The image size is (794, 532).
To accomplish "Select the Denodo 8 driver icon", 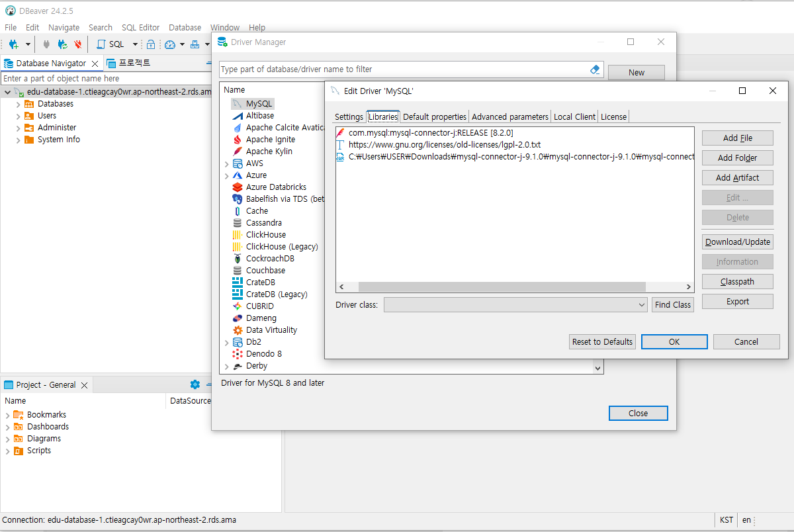I will (x=238, y=354).
